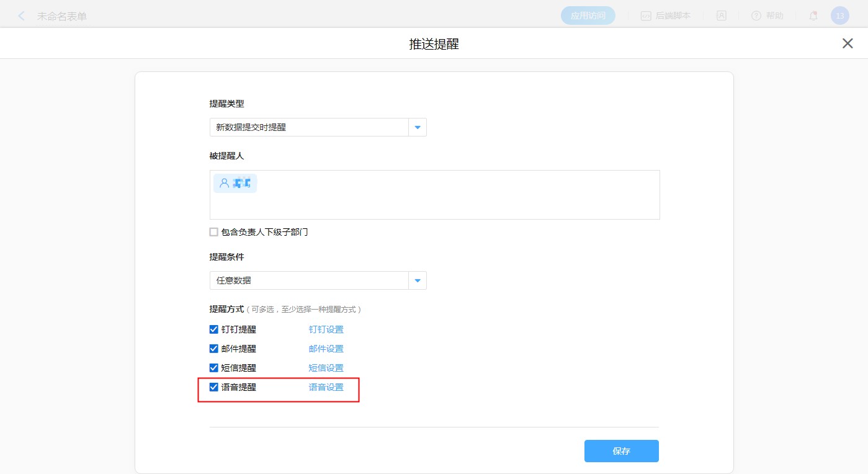This screenshot has width=868, height=474.
Task: Expand the 提醒条件 dropdown arrow
Action: click(x=417, y=280)
